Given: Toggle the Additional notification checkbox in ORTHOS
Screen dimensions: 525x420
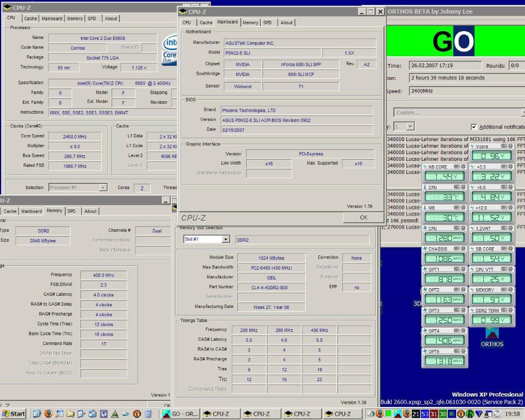Looking at the screenshot, I should click(474, 127).
